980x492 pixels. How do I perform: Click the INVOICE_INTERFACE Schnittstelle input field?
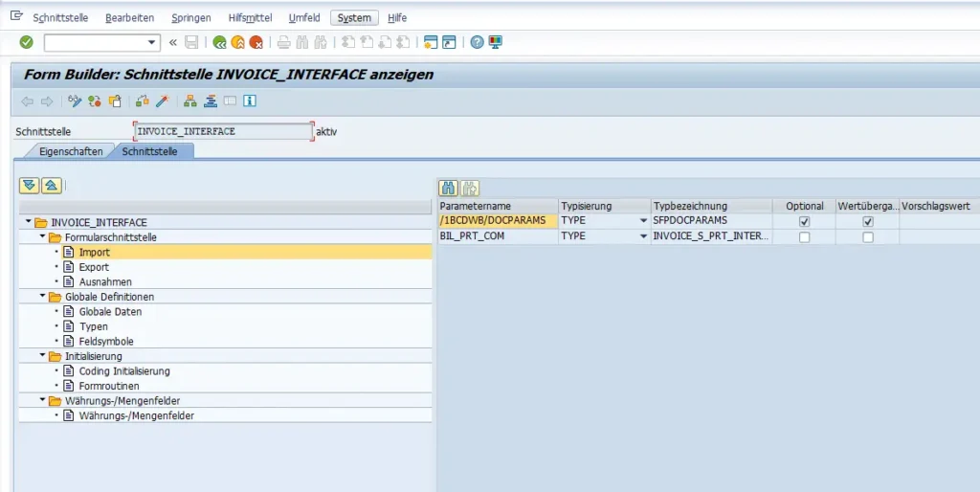pyautogui.click(x=223, y=131)
